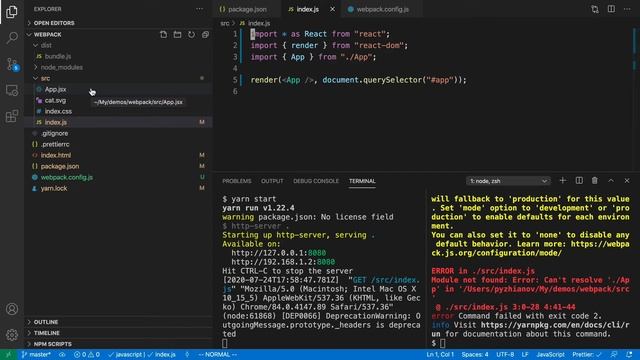Open the Explorer view in activity bar
640x360 pixels.
pyautogui.click(x=12, y=11)
